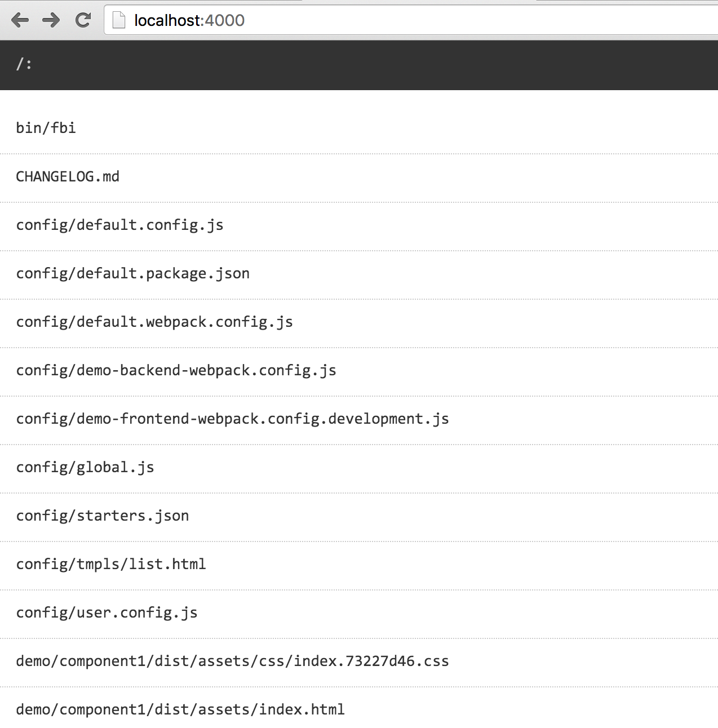Click the browser forward arrow
The image size is (718, 728).
[51, 21]
